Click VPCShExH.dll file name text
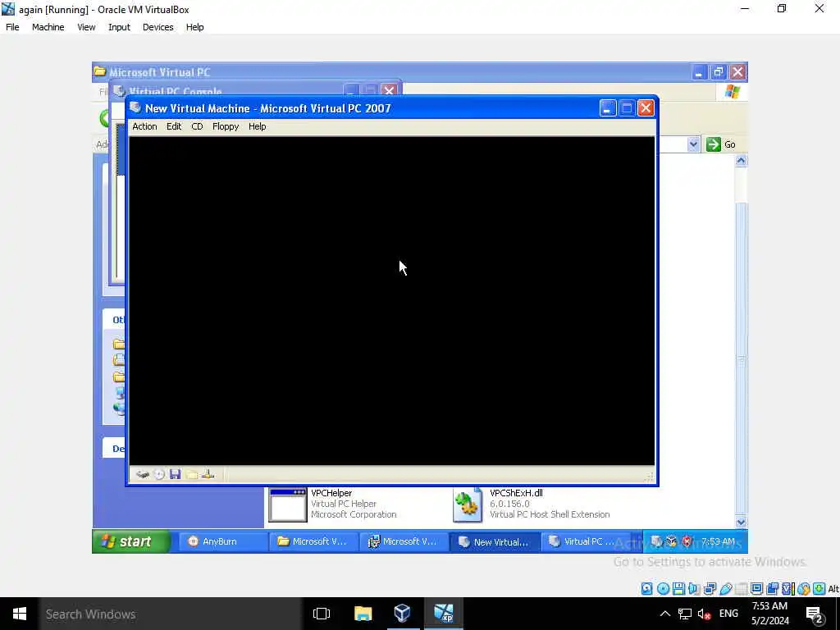840x630 pixels. pos(516,493)
